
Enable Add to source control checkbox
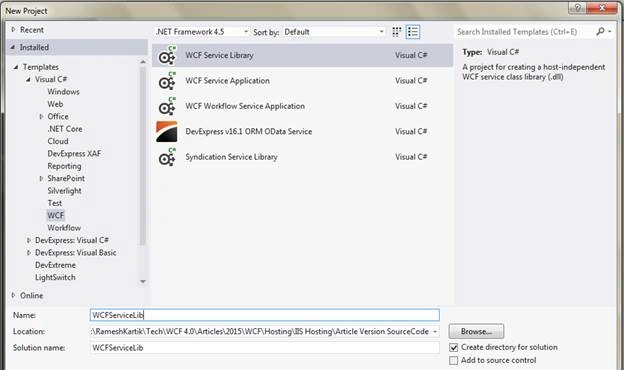point(453,360)
